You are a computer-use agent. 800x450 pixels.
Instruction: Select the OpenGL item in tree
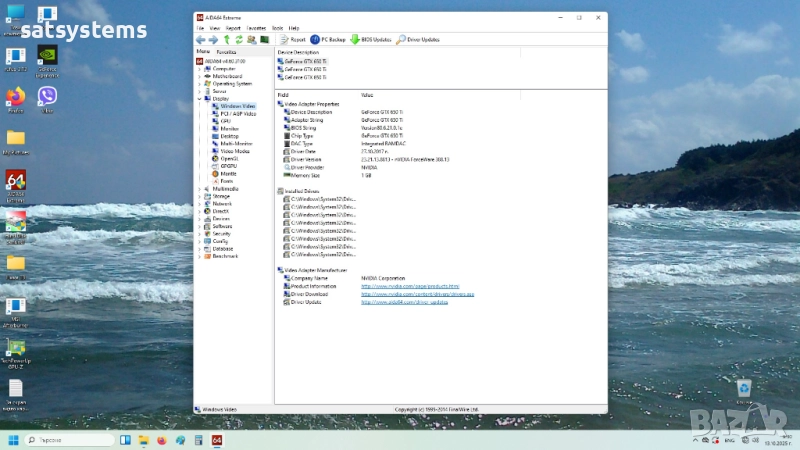[228, 158]
